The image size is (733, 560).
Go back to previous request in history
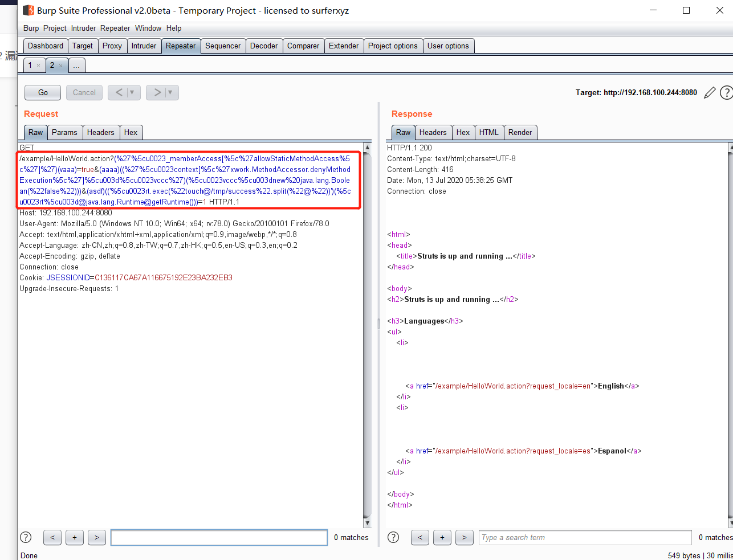tap(119, 92)
